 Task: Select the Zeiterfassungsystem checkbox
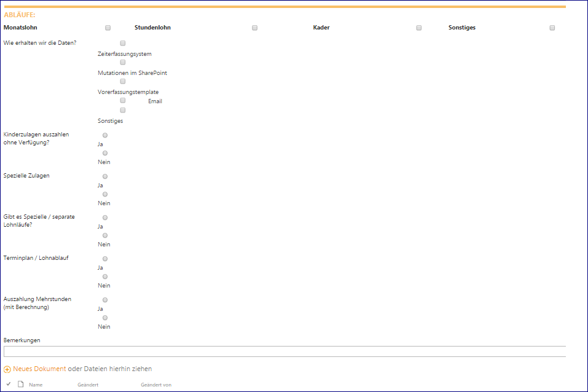[x=123, y=43]
